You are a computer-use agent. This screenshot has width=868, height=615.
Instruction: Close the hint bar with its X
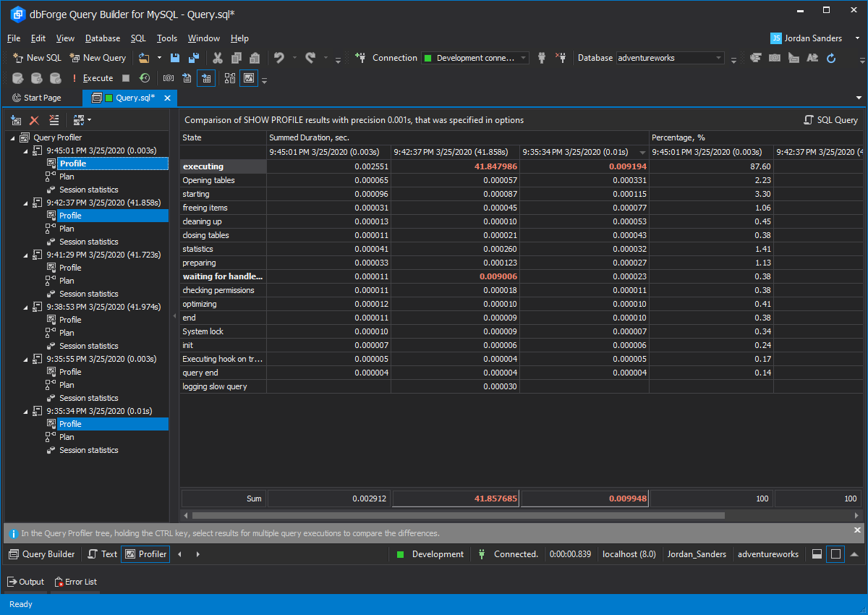[858, 530]
